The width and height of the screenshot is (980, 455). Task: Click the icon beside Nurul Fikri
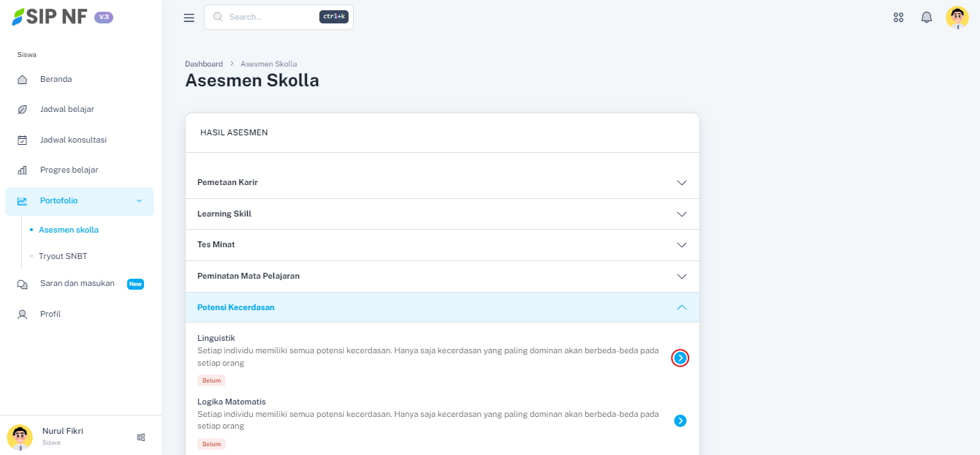click(141, 437)
